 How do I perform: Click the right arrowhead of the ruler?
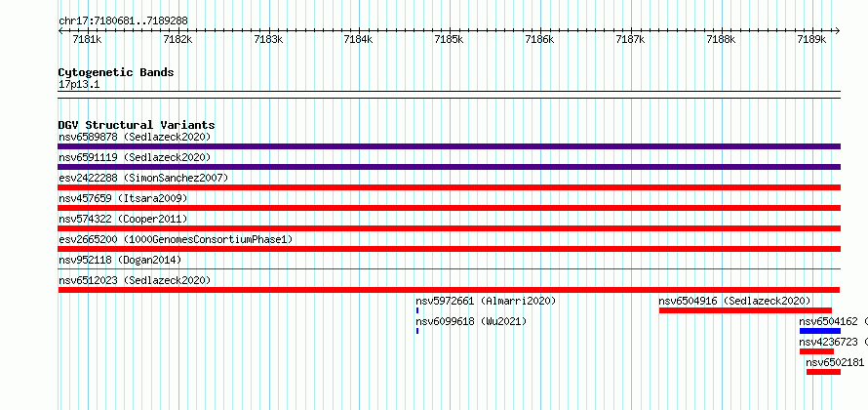[x=837, y=31]
